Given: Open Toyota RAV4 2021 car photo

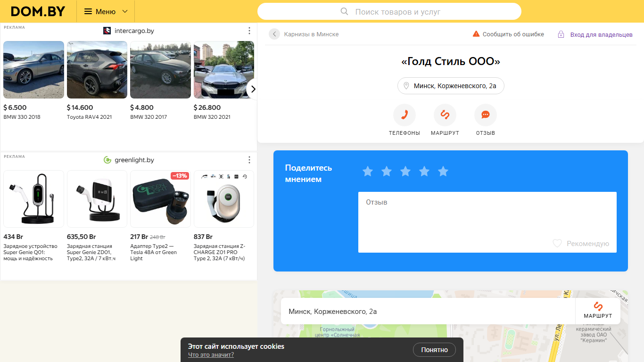Looking at the screenshot, I should pos(97,70).
